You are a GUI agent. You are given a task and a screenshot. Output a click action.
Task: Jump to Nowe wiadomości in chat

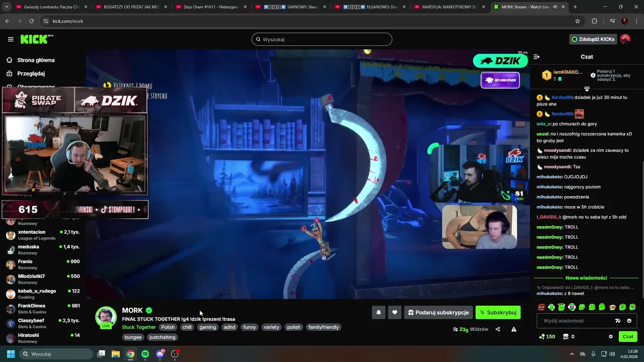(586, 278)
